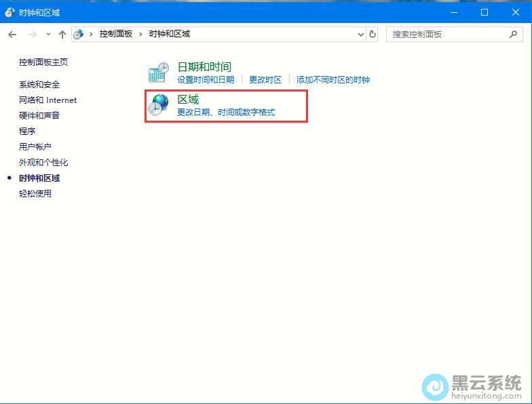The image size is (532, 404).
Task: Click the 设置时间和日期 link
Action: pos(206,80)
